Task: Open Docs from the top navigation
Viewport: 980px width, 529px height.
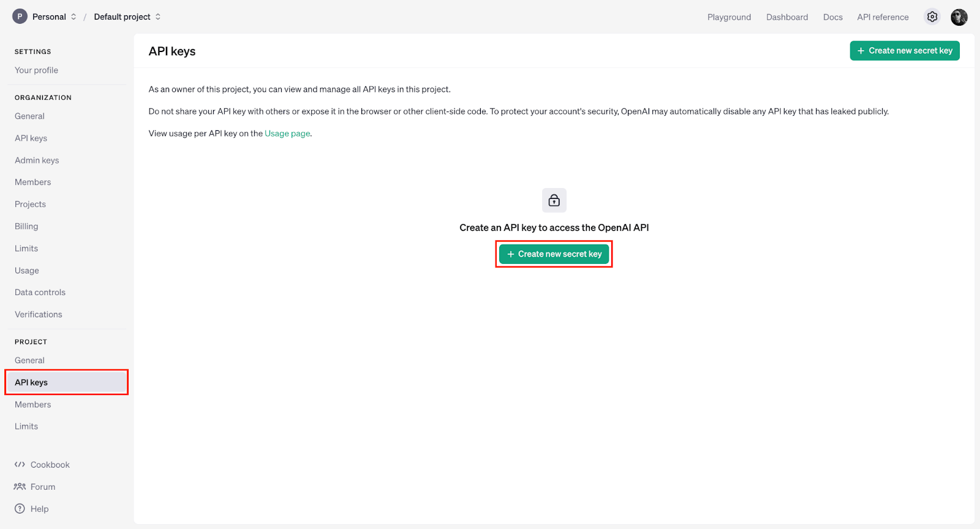Action: (832, 17)
